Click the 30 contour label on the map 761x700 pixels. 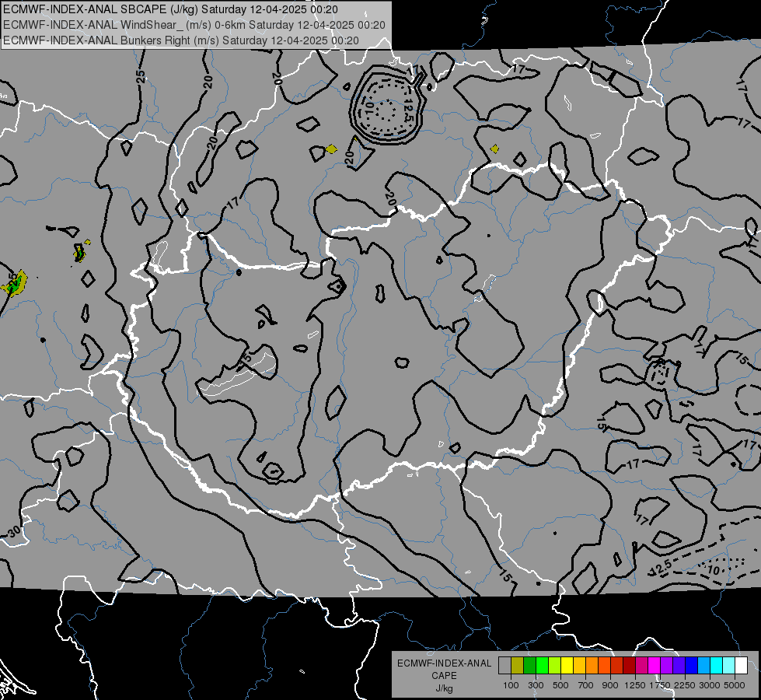pyautogui.click(x=14, y=531)
